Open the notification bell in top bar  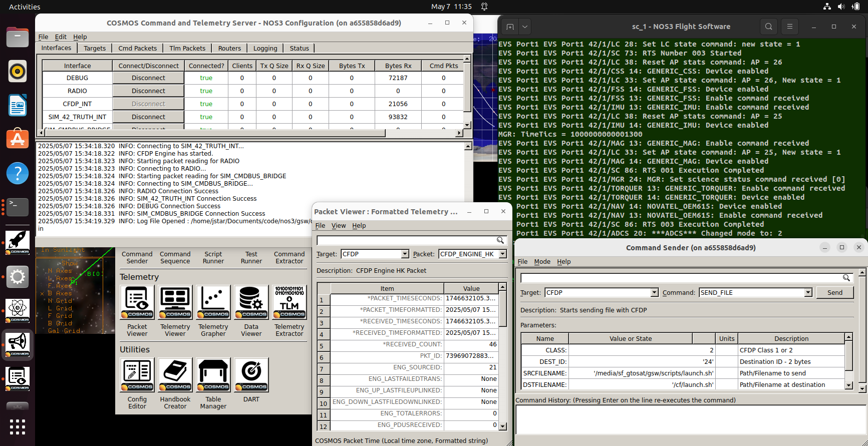point(484,7)
